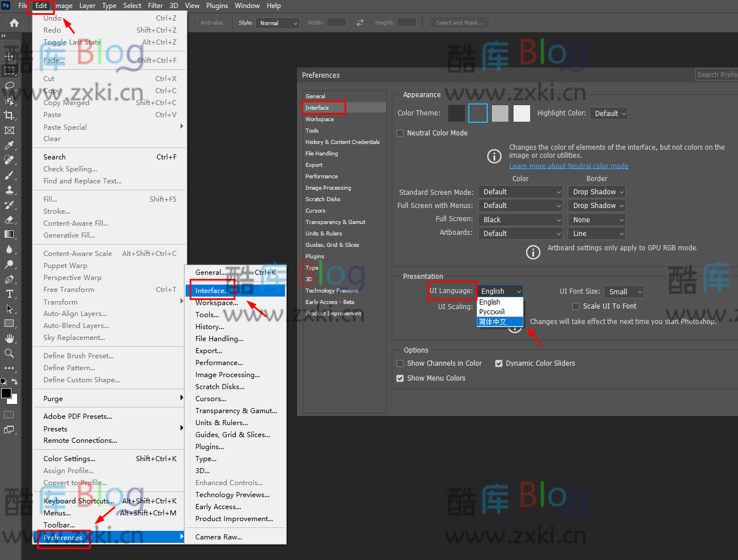Select 简体中文 from UI Language list

point(493,322)
